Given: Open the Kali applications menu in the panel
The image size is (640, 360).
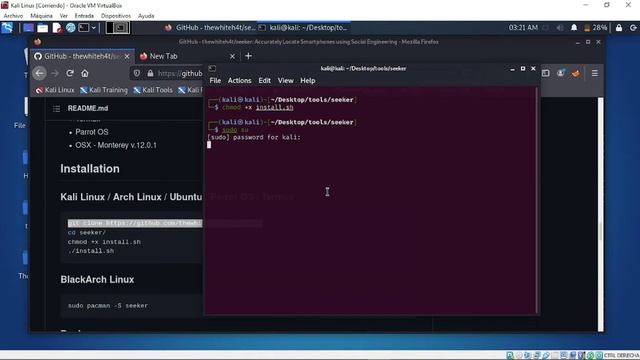Looking at the screenshot, I should point(7,27).
